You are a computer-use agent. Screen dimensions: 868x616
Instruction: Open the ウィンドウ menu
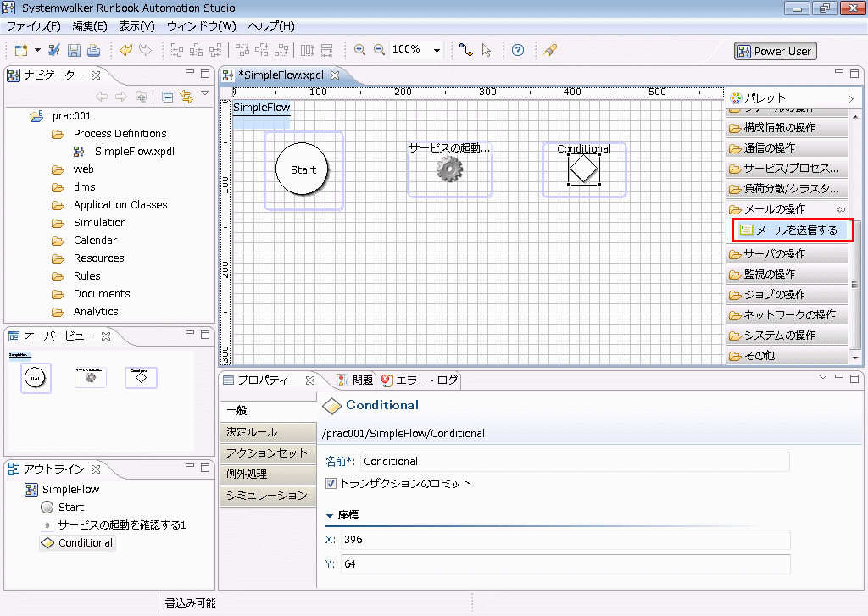[202, 26]
